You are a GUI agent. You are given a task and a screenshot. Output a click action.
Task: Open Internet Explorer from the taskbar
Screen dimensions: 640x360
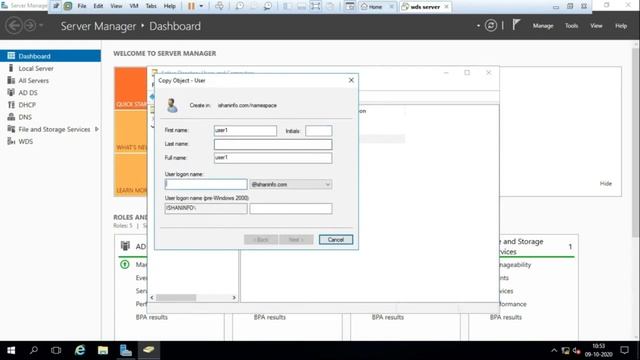80,350
